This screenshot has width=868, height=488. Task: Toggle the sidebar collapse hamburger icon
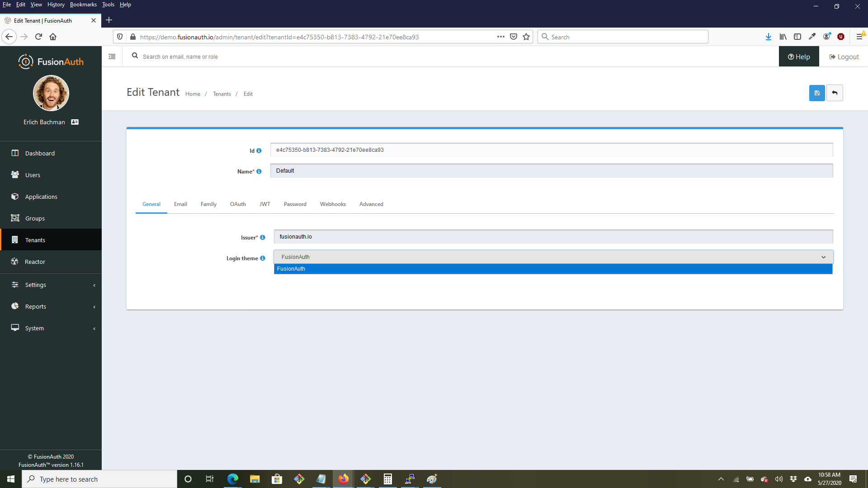tap(112, 56)
